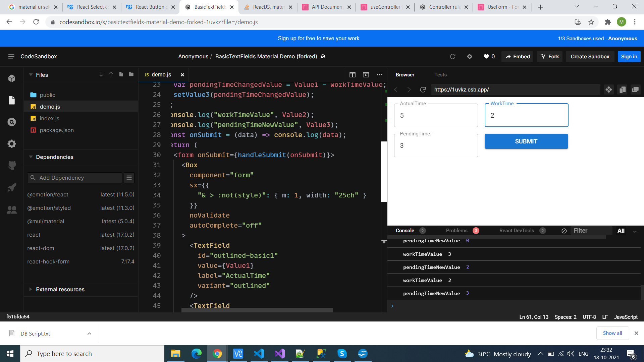Click Show all downloads
Viewport: 644px width, 362px height.
[x=612, y=333]
